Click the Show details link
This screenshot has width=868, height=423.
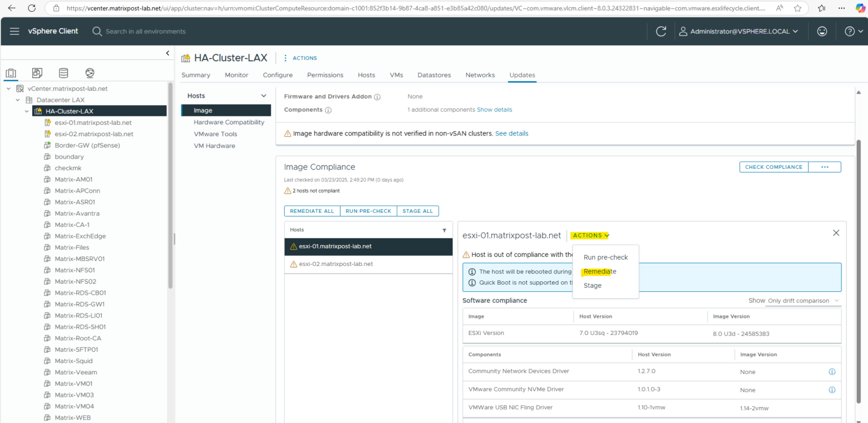coord(494,110)
